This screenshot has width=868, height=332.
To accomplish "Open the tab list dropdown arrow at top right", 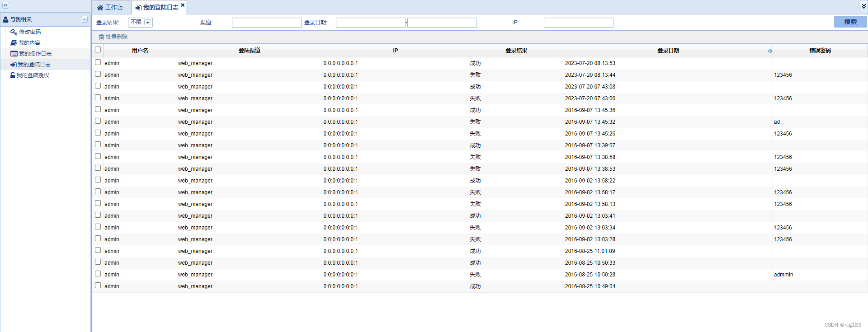I will [x=863, y=6].
